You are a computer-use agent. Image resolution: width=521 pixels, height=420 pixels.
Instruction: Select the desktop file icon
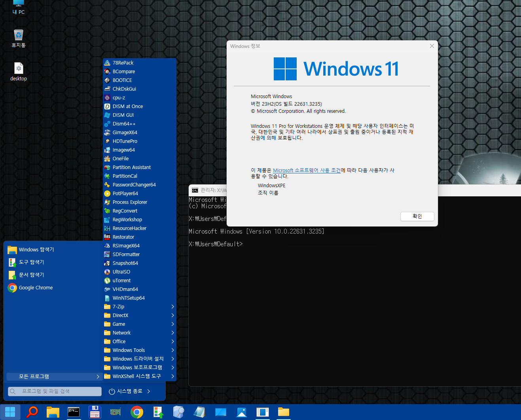[19, 72]
